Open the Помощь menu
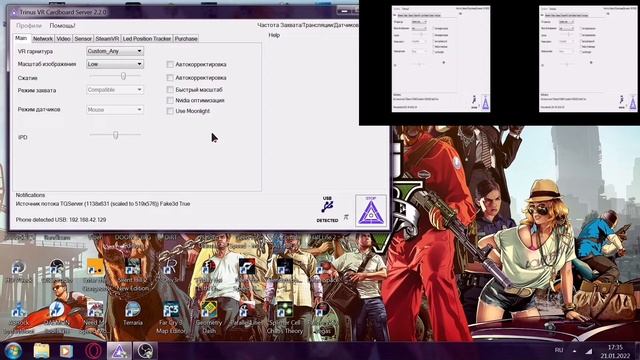640x360 pixels. [x=62, y=26]
